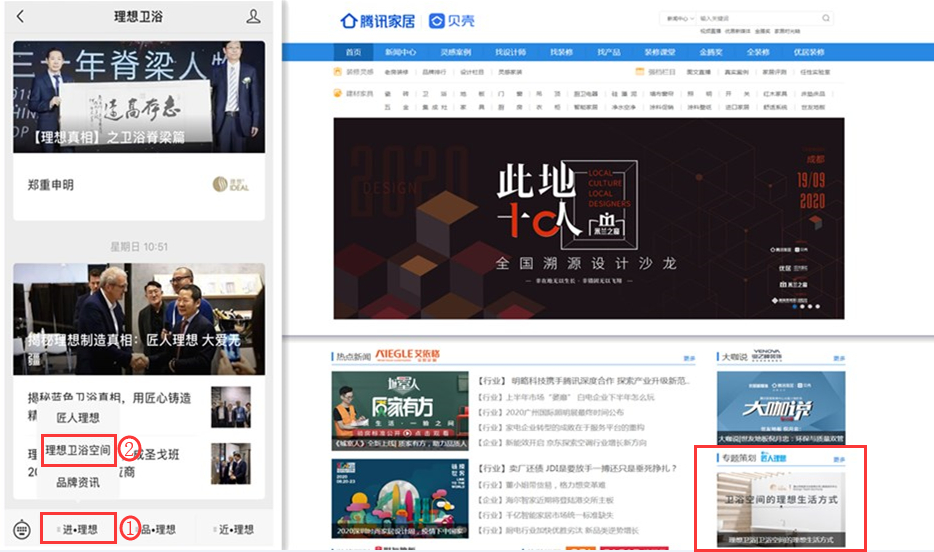934x552 pixels.
Task: Click the 真实案例 link under 强档栏目
Action: point(736,72)
